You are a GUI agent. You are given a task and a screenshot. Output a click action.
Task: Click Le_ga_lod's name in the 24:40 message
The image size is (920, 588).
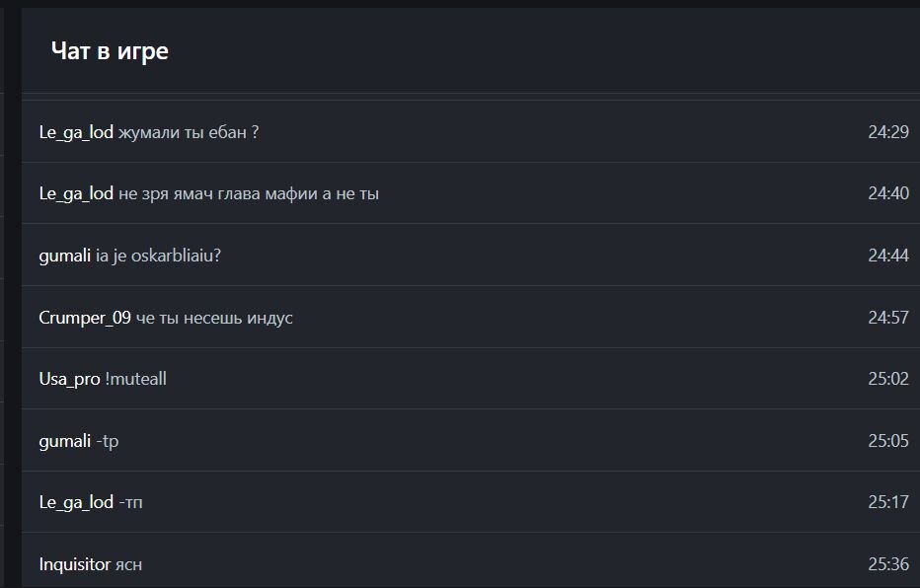click(x=76, y=194)
